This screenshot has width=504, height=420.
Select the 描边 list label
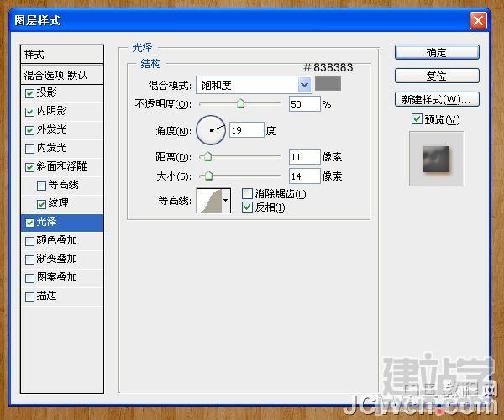click(x=46, y=296)
